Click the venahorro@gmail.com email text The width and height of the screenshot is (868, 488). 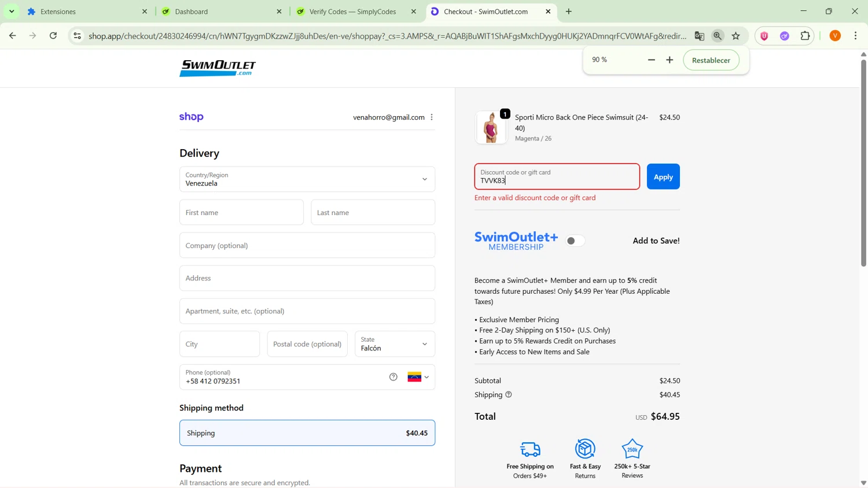pyautogui.click(x=389, y=117)
